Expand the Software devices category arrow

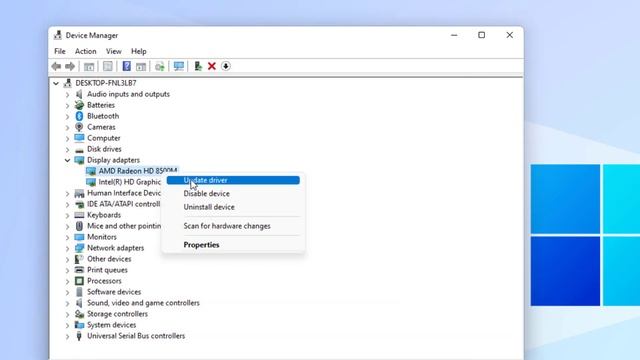(x=67, y=293)
